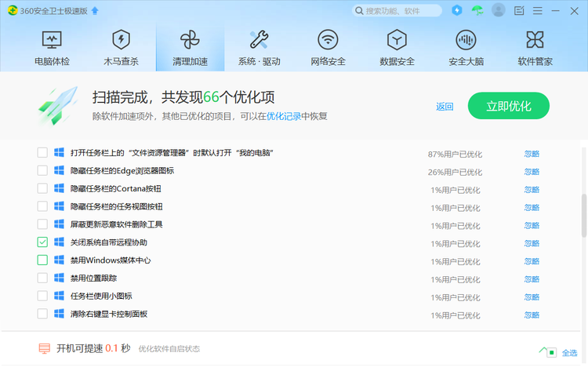This screenshot has width=588, height=371.
Task: Open 安全大脑 section
Action: 466,48
